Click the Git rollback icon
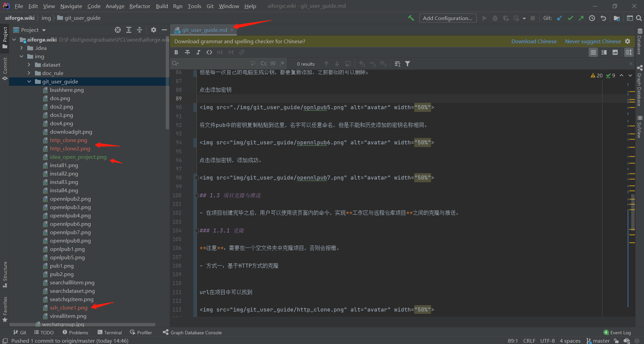Screen dimensions: 644x344 (603, 18)
